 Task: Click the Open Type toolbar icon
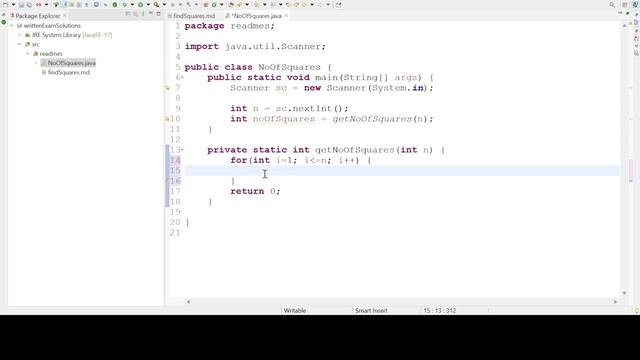tap(231, 5)
